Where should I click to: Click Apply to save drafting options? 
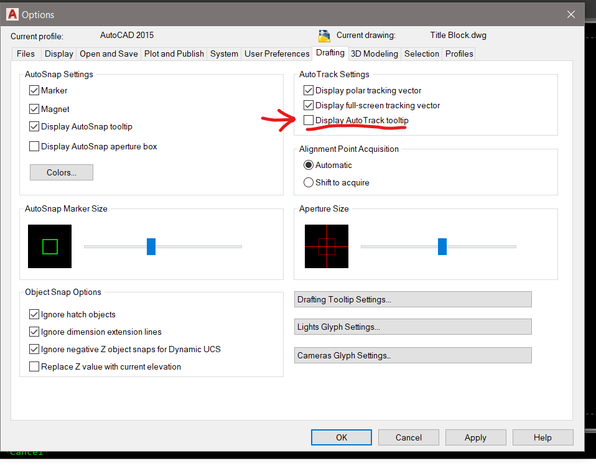click(x=476, y=438)
